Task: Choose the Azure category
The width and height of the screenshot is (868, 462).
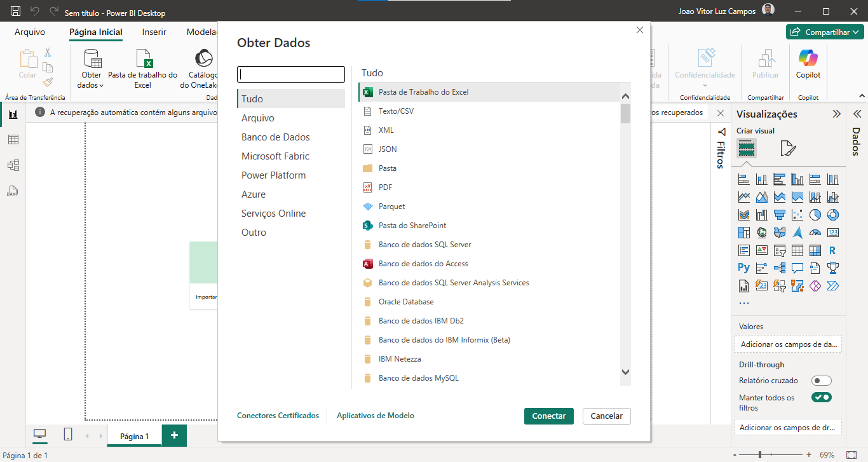Action: (x=291, y=194)
